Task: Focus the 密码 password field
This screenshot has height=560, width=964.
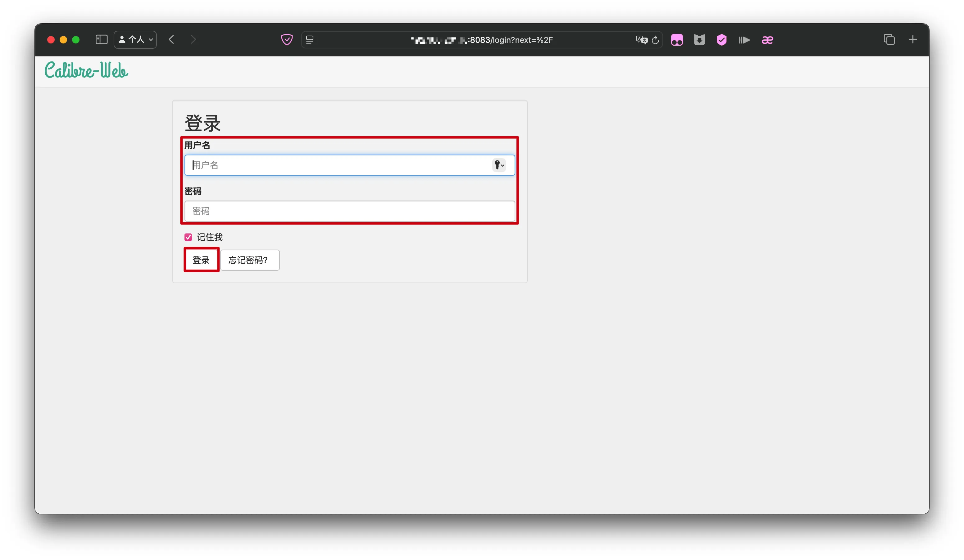Action: pyautogui.click(x=349, y=211)
